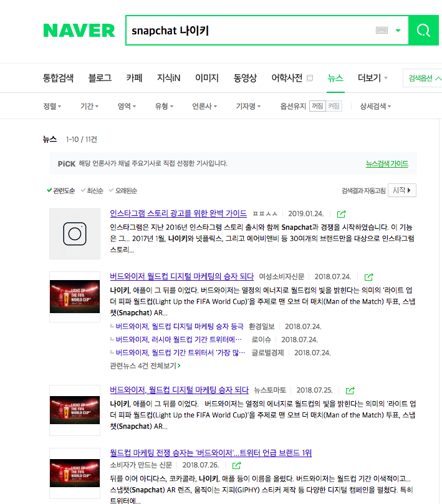Switch to the 동영상 tab
442x504 pixels.
coord(245,78)
